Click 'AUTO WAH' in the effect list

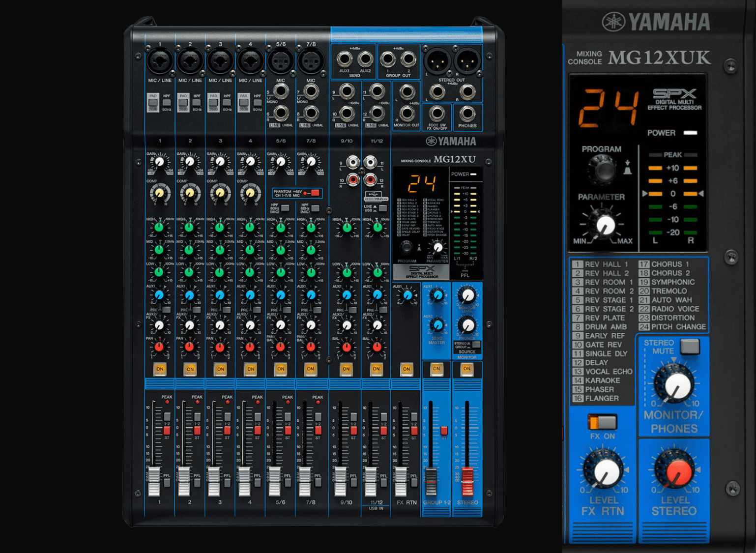coord(672,300)
